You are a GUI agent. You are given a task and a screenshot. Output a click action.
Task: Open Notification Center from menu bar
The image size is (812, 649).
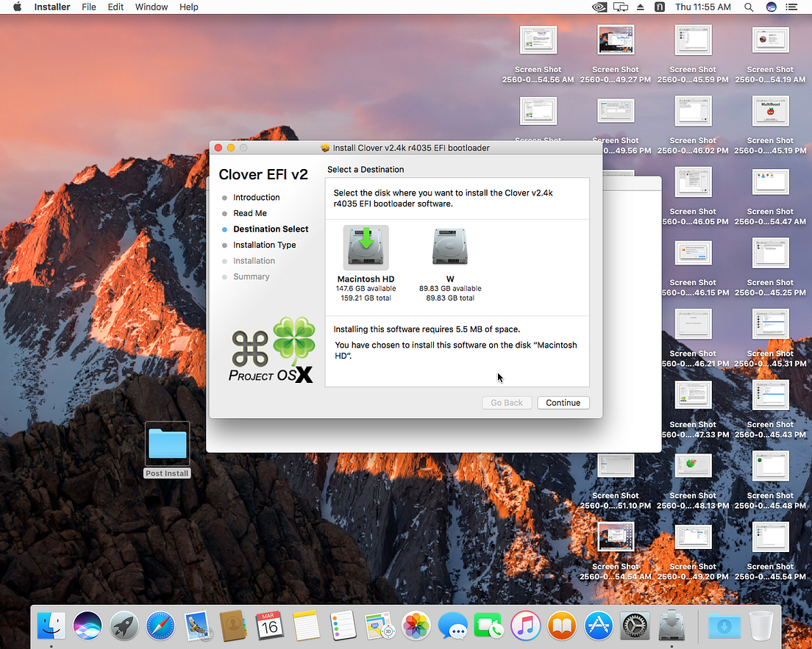coord(791,7)
